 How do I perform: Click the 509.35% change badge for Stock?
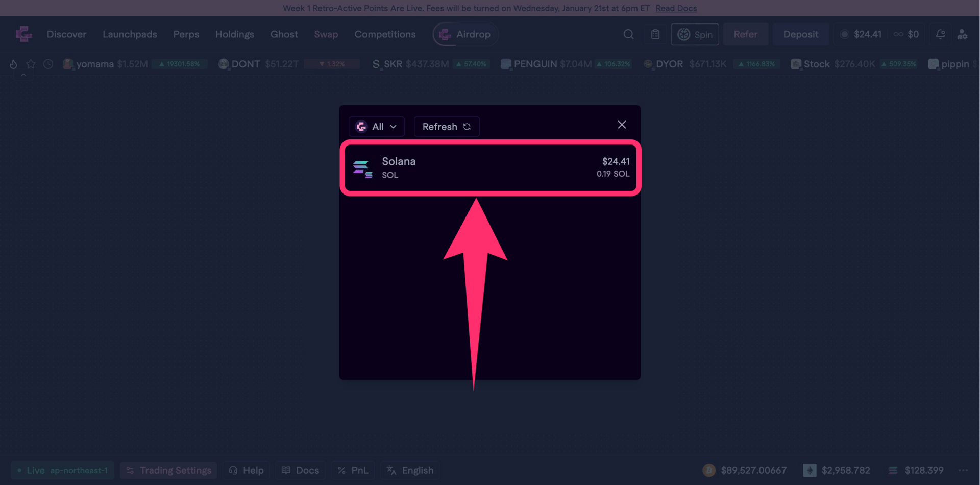click(x=898, y=64)
